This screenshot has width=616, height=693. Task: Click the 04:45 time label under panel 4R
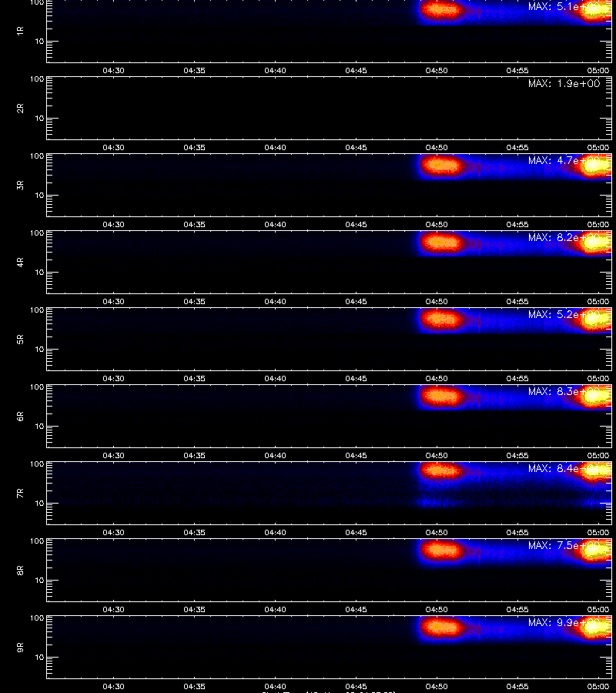coord(357,301)
